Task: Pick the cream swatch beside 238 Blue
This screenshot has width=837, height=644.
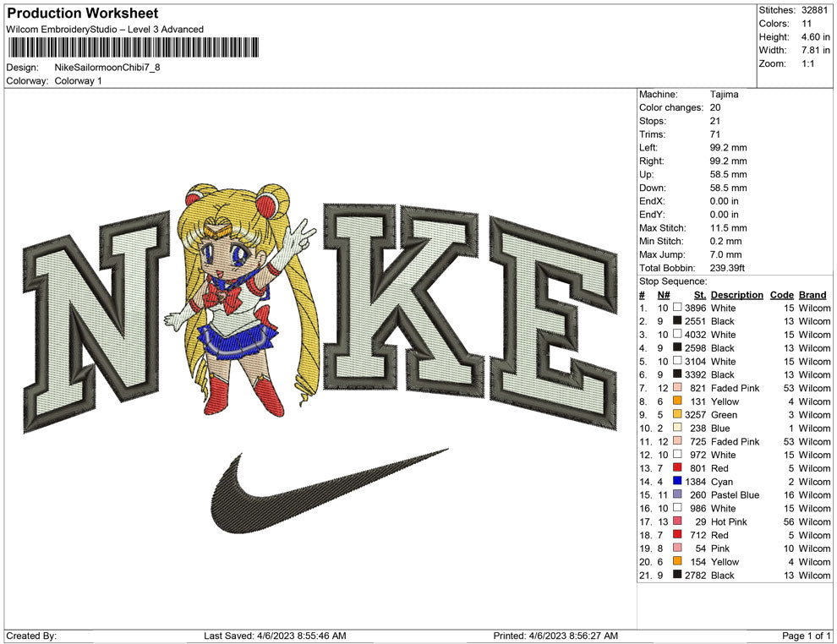Action: (x=677, y=428)
